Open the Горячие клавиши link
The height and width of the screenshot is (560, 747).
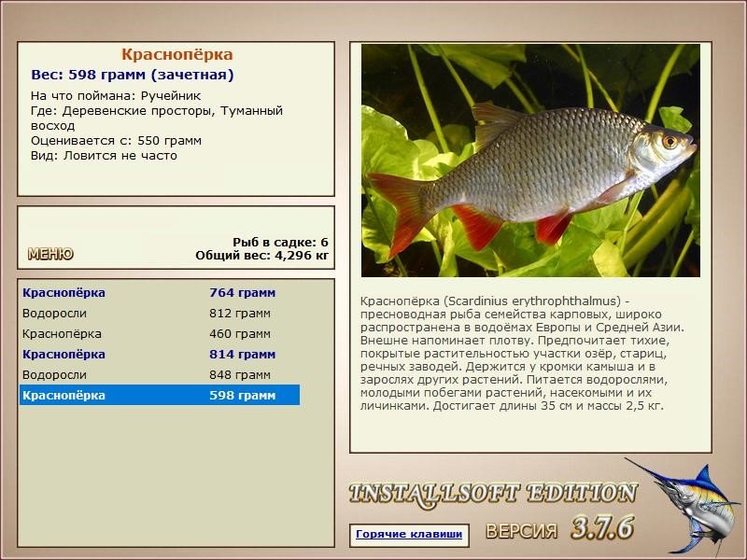pos(409,534)
